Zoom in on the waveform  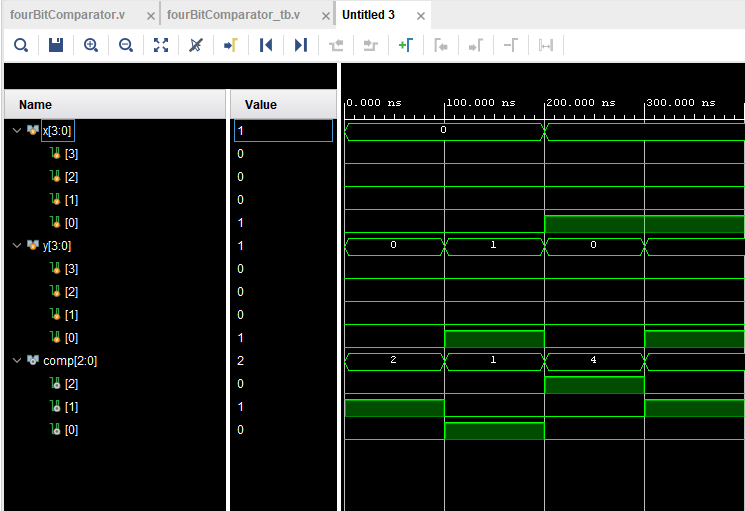[91, 45]
